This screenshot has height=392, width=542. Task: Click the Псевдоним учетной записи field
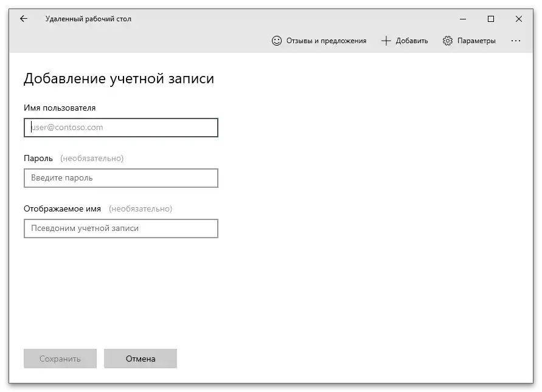point(121,229)
